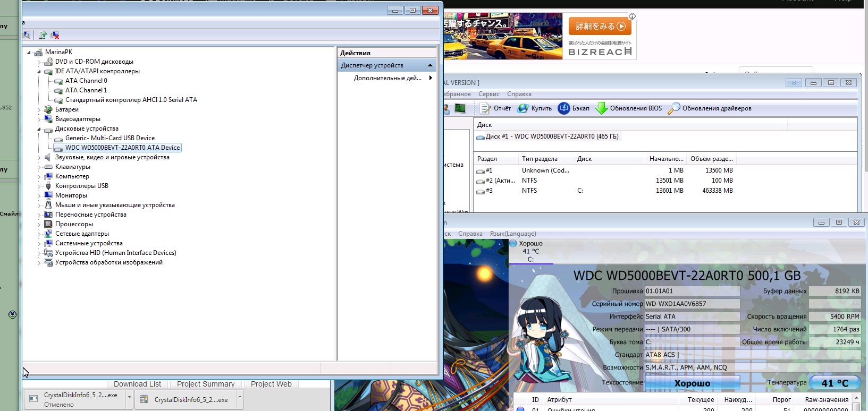This screenshot has height=411, width=868.
Task: Select Устройства HID (Human Interface Devices) row
Action: (115, 253)
